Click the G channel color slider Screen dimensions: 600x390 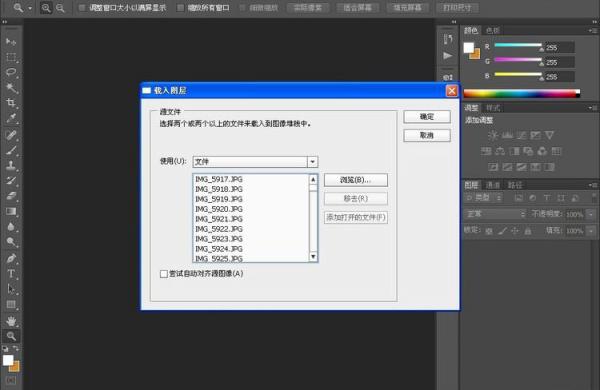518,60
